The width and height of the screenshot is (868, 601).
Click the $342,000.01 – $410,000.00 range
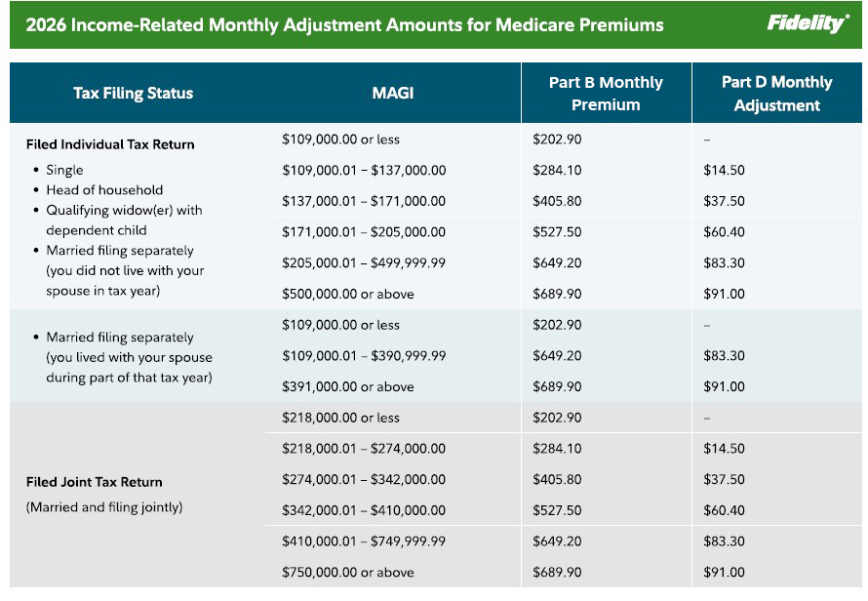point(364,510)
